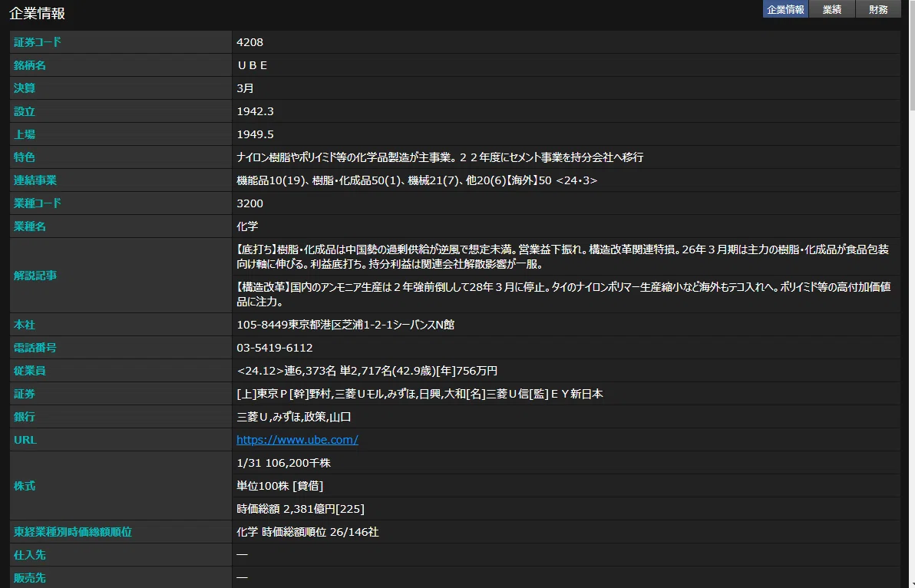Viewport: 915px width, 588px height.
Task: Click the 電話番号 row label
Action: tap(35, 348)
